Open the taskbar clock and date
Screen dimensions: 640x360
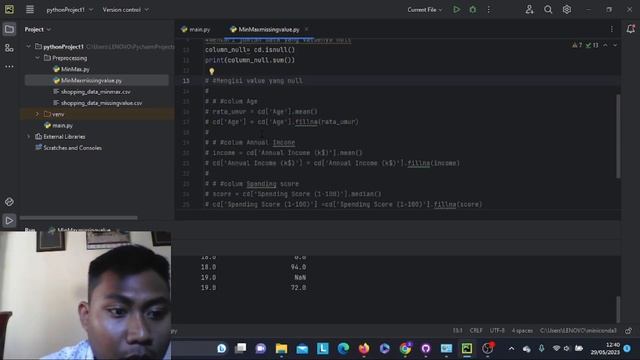(x=605, y=349)
